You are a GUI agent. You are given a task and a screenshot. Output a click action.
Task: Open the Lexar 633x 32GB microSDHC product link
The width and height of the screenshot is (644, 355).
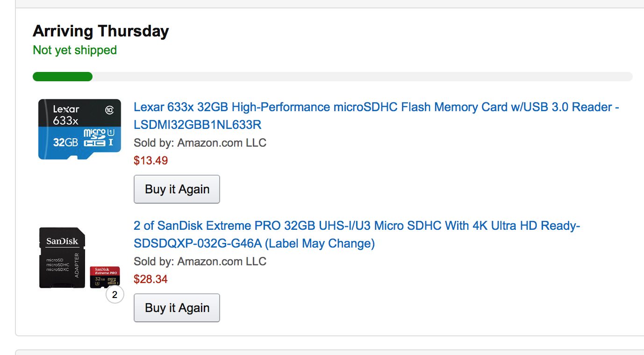click(x=376, y=107)
